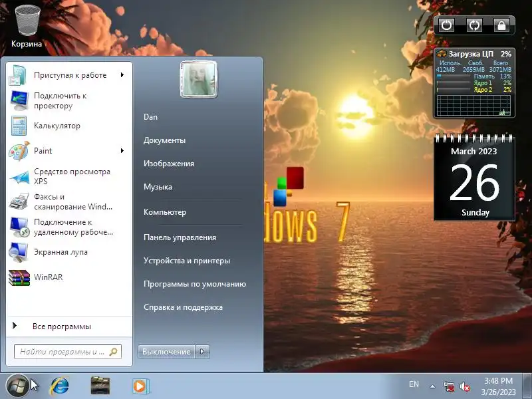Open Подключение к удаленному рабочему столу icon
The height and width of the screenshot is (399, 532).
click(19, 227)
